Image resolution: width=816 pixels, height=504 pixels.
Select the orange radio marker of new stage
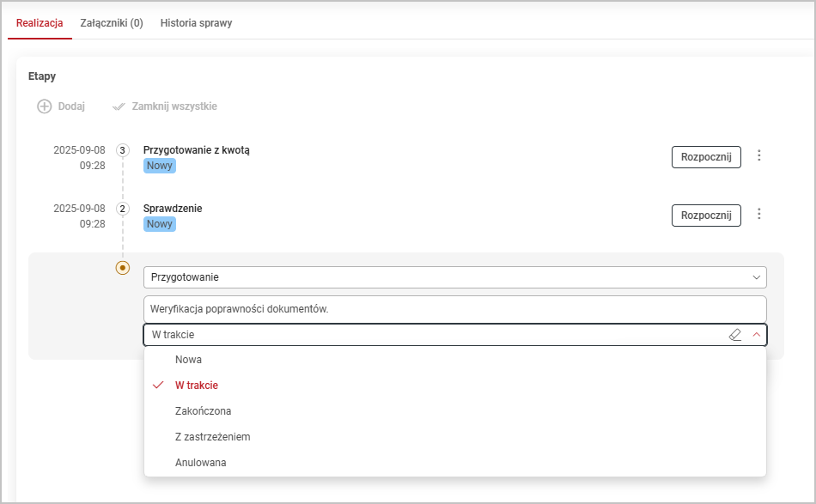tap(123, 268)
